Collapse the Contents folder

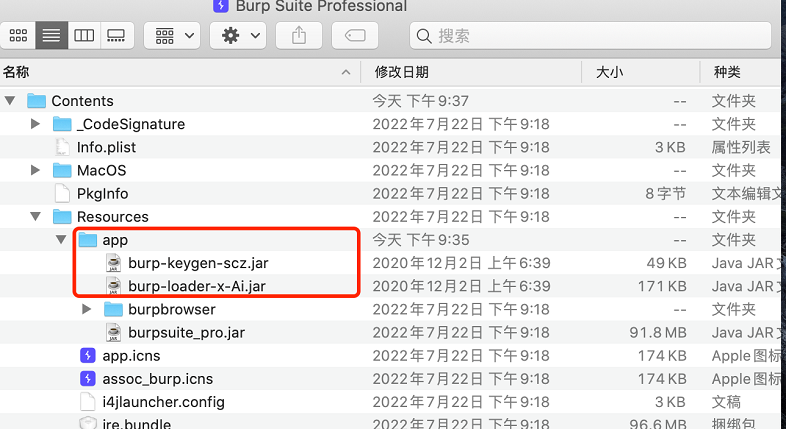[x=10, y=101]
